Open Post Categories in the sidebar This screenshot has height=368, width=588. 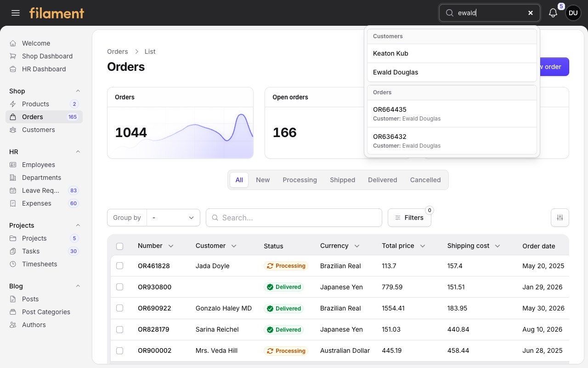click(x=44, y=312)
